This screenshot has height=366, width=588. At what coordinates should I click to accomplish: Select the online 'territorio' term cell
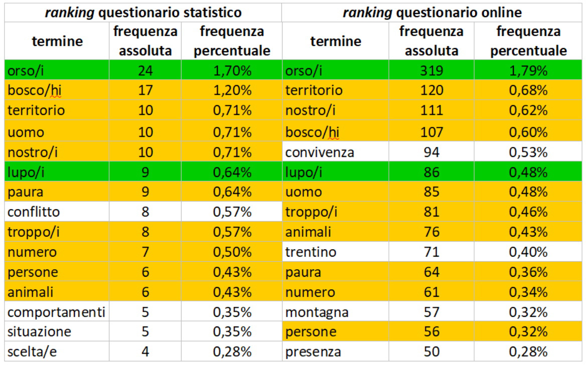335,90
